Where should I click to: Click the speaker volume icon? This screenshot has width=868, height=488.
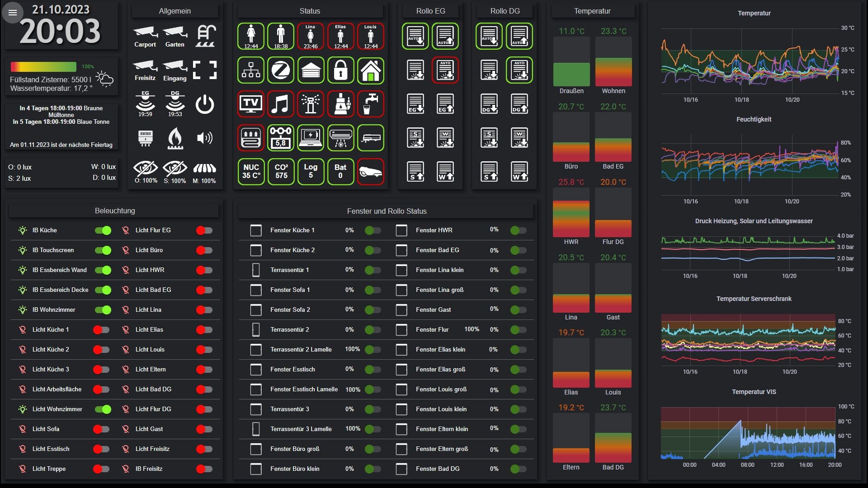pyautogui.click(x=205, y=138)
